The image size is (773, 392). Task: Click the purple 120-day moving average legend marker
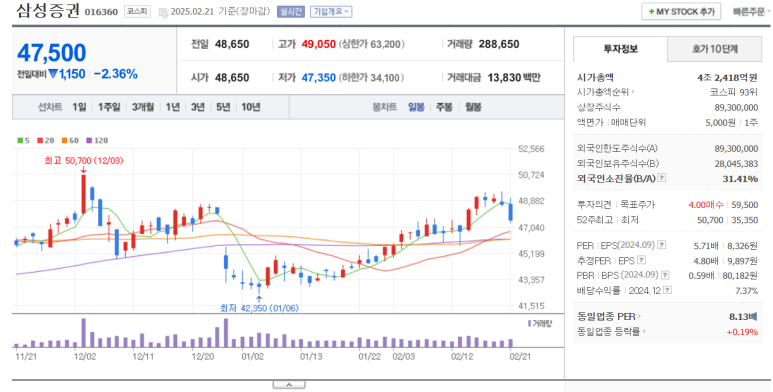click(x=89, y=141)
